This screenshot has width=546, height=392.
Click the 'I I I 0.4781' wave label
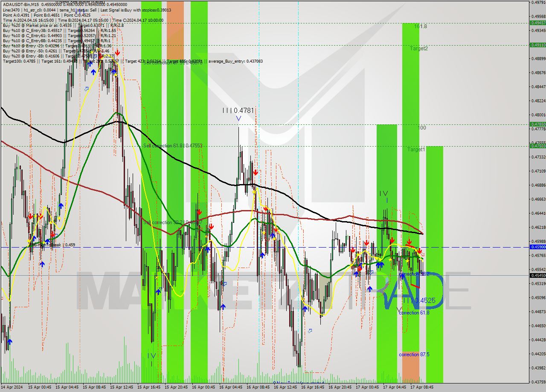coord(238,110)
